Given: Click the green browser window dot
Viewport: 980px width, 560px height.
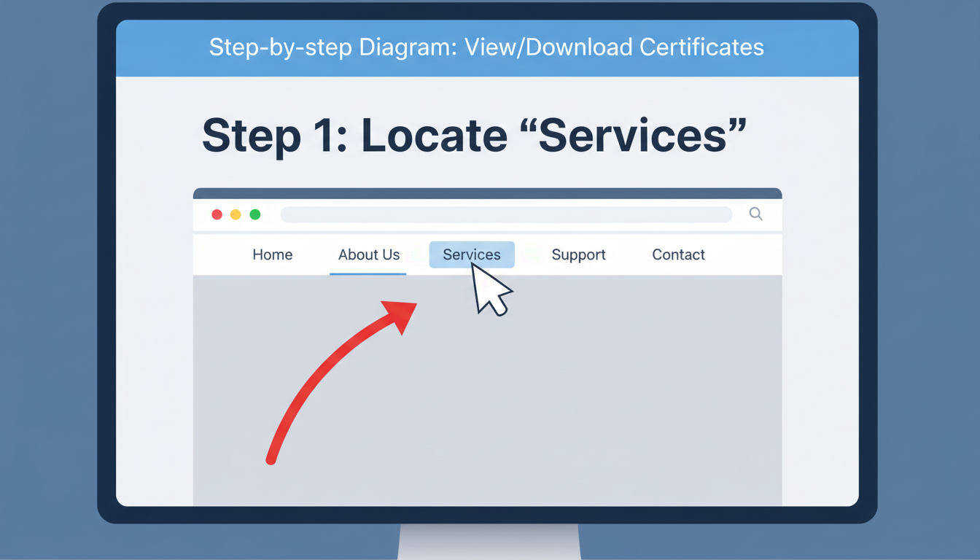Looking at the screenshot, I should point(254,214).
